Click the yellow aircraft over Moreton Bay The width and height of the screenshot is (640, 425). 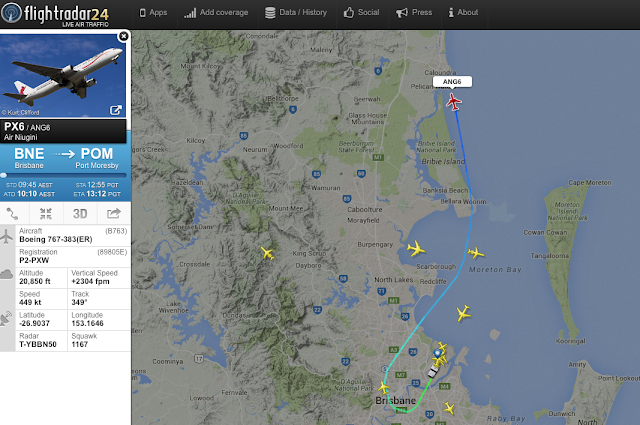click(x=476, y=253)
